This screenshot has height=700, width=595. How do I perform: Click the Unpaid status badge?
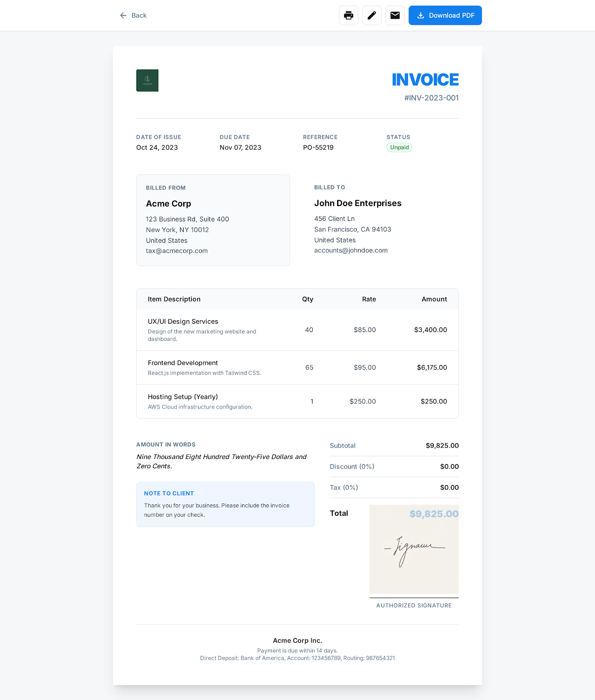pos(399,147)
